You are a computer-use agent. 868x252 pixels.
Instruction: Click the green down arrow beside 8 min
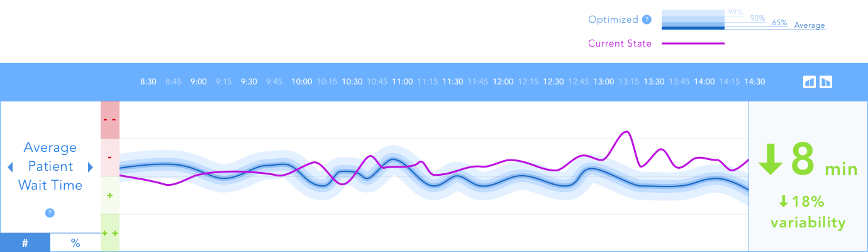(770, 159)
